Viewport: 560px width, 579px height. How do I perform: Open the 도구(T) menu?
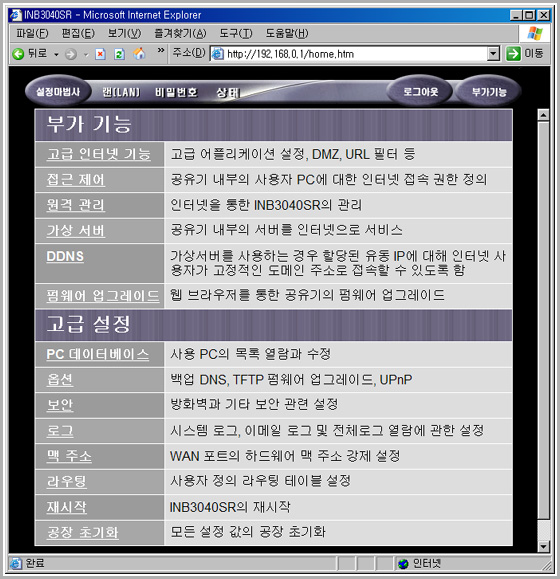(x=236, y=34)
